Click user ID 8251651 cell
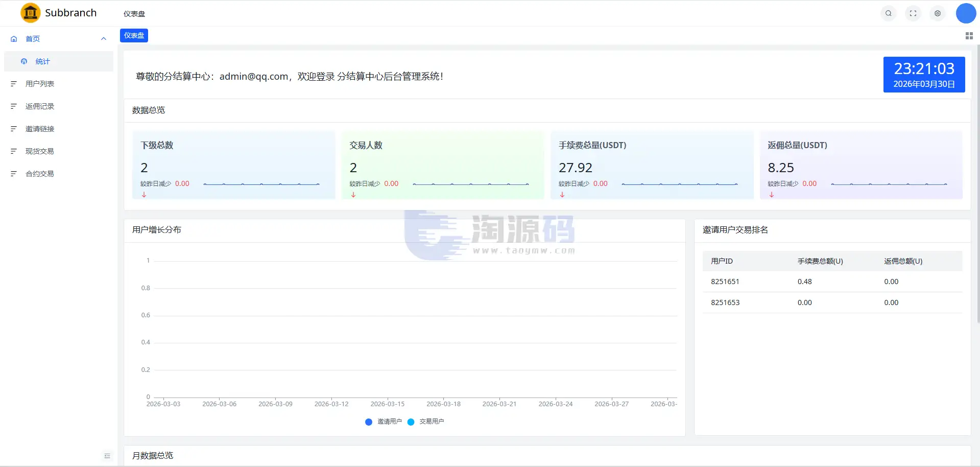The image size is (980, 467). pos(725,282)
